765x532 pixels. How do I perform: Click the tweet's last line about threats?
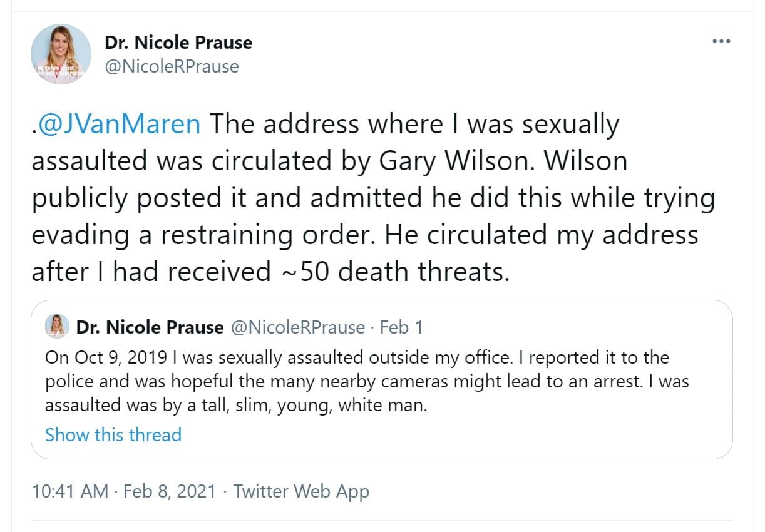pyautogui.click(x=269, y=272)
